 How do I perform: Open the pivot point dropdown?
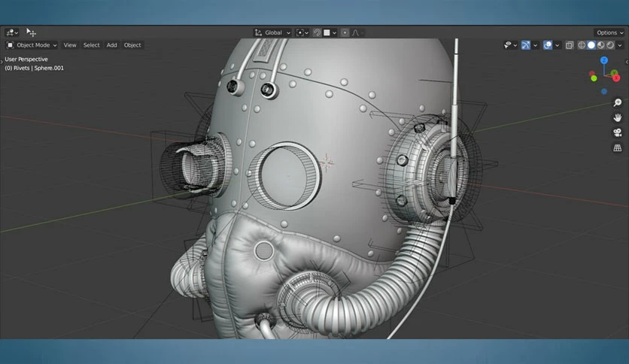click(x=302, y=32)
